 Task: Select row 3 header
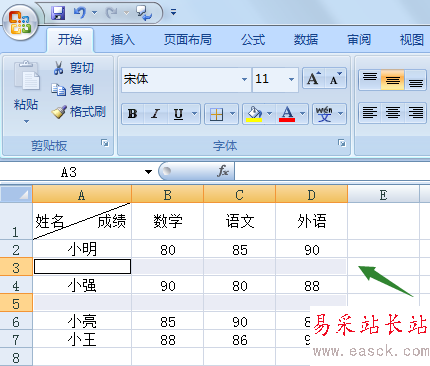(16, 267)
